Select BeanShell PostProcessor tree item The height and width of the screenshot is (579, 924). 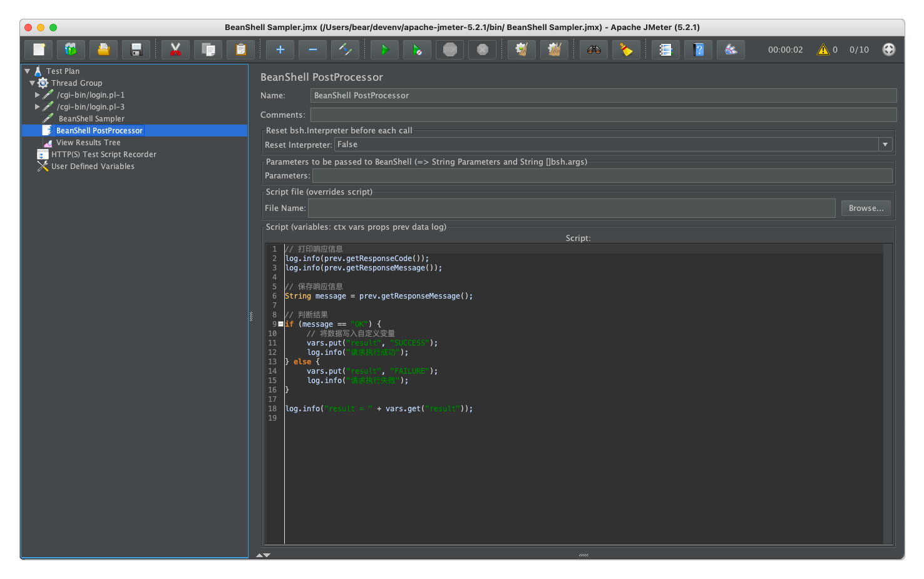coord(100,131)
